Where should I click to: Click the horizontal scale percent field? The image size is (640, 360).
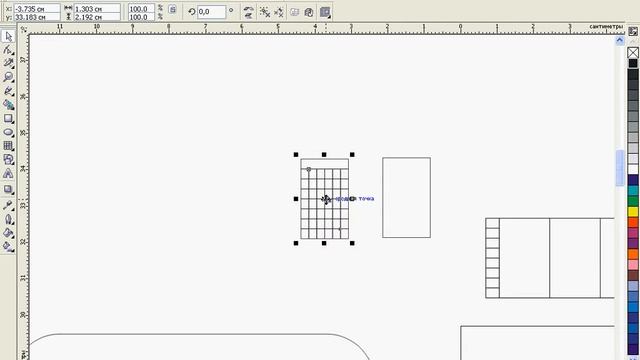141,9
